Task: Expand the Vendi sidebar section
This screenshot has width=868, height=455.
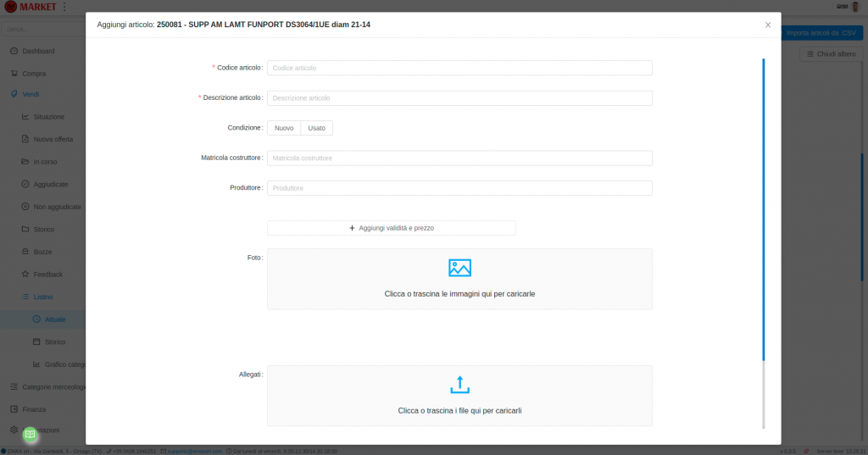Action: (31, 94)
